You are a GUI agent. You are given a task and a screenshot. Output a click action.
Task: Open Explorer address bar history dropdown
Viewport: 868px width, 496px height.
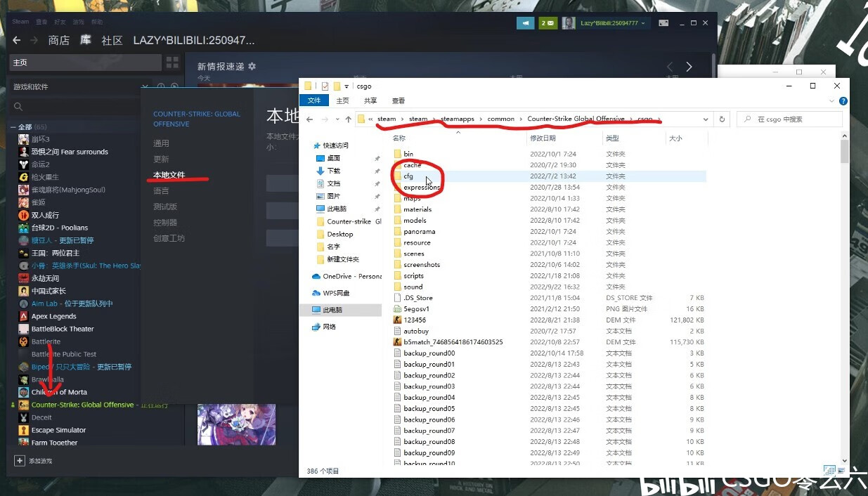pyautogui.click(x=706, y=119)
